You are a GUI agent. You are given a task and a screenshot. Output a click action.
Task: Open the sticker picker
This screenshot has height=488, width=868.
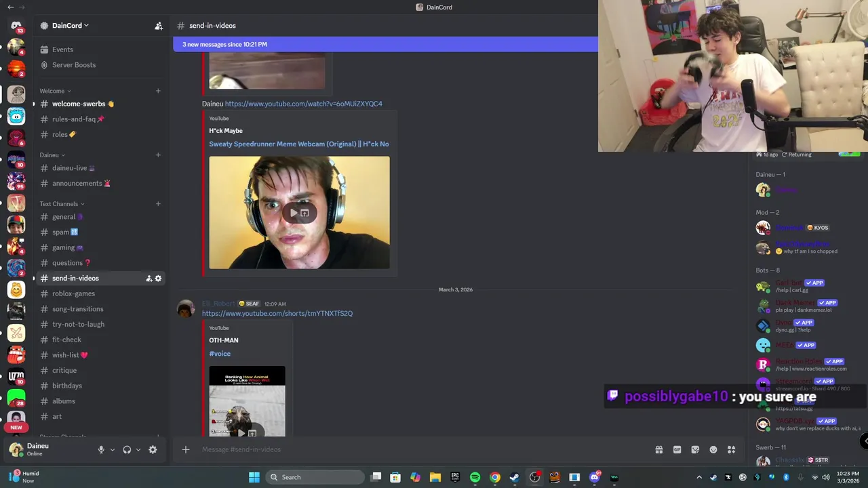(695, 449)
